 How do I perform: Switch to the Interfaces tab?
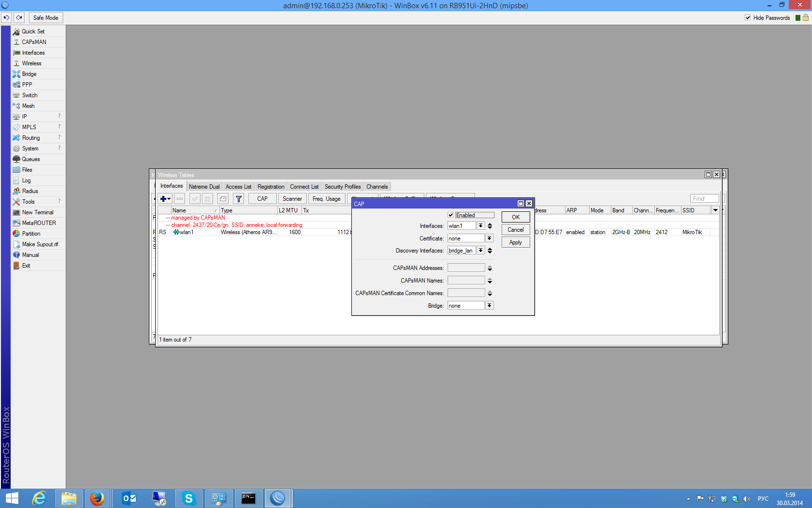pyautogui.click(x=172, y=186)
